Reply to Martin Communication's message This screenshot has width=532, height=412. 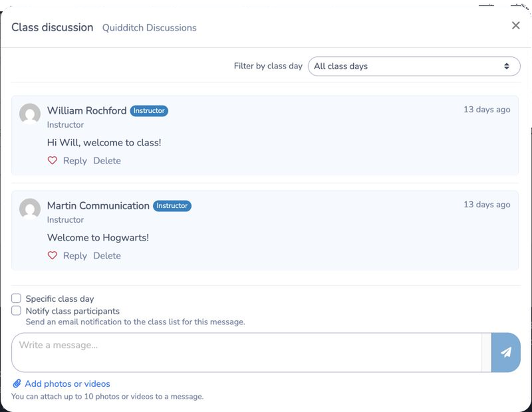tap(75, 256)
